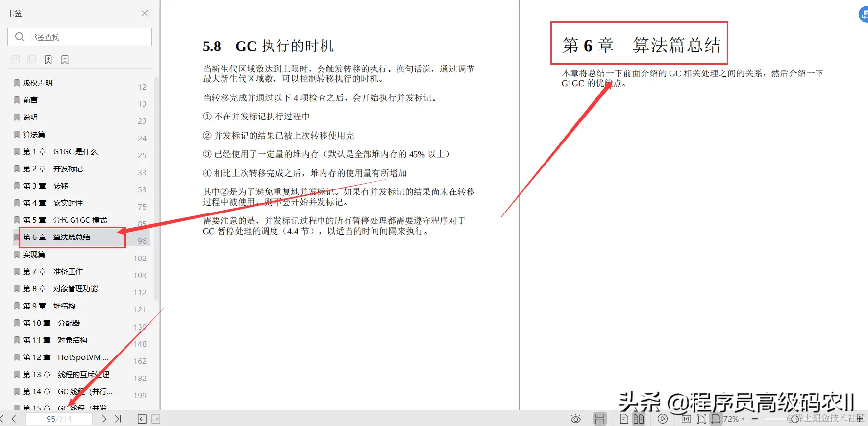Toggle the continuous reading mode icon

(599, 419)
